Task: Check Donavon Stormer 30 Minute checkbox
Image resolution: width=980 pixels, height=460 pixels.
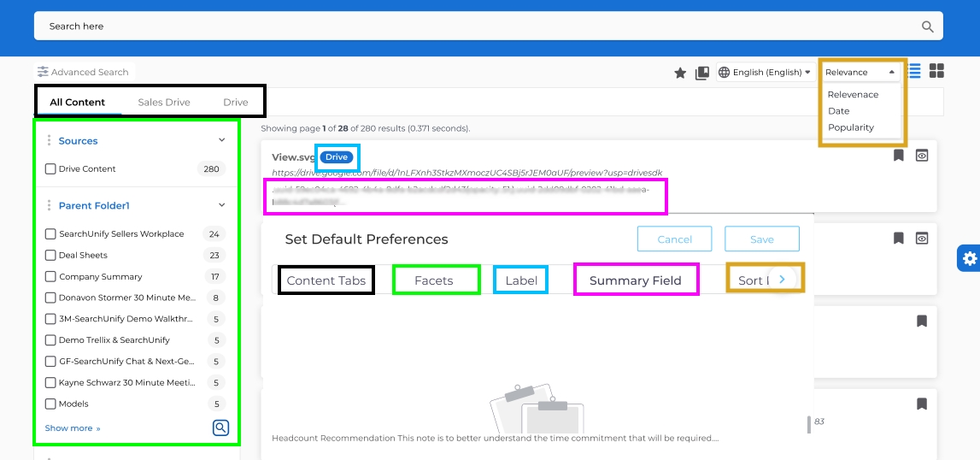Action: (50, 298)
